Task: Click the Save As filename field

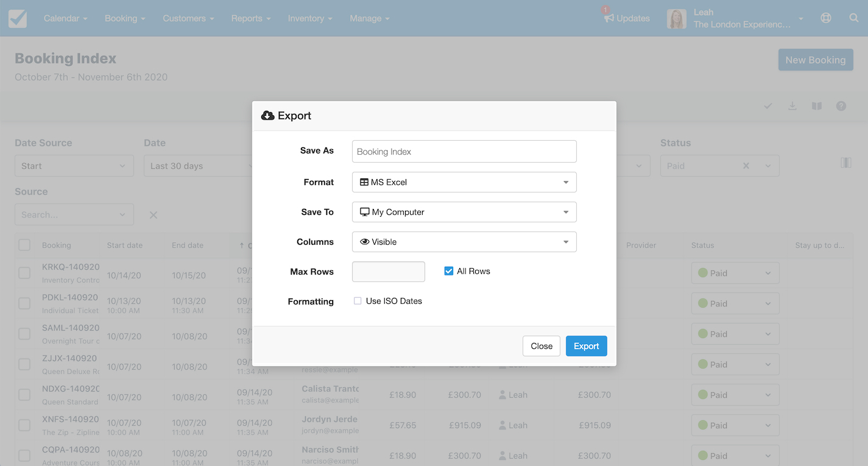Action: (464, 152)
